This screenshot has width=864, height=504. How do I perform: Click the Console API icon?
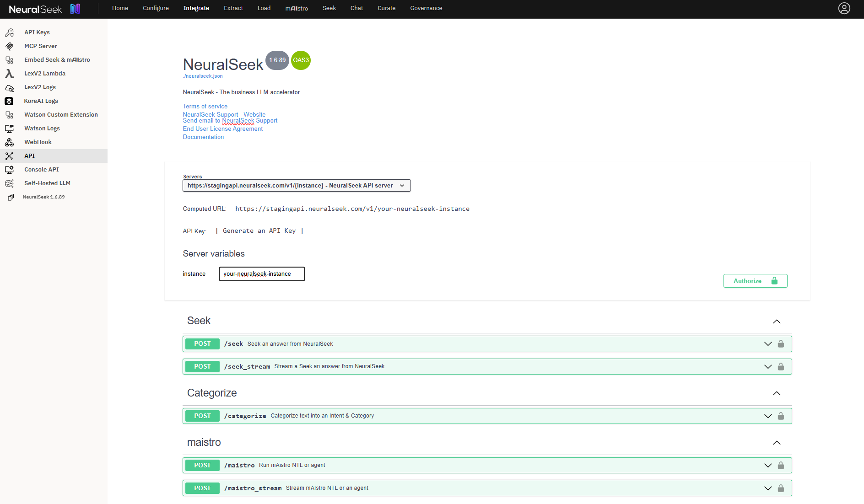9,170
